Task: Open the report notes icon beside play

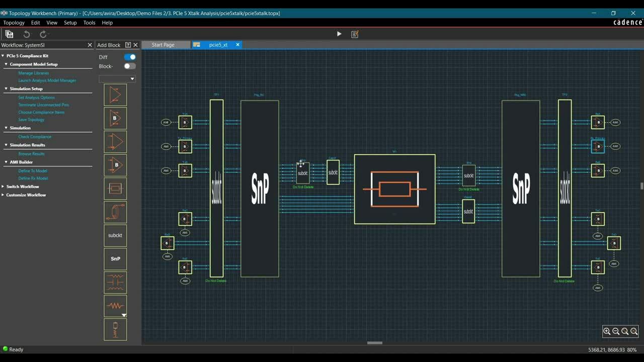Action: coord(355,34)
